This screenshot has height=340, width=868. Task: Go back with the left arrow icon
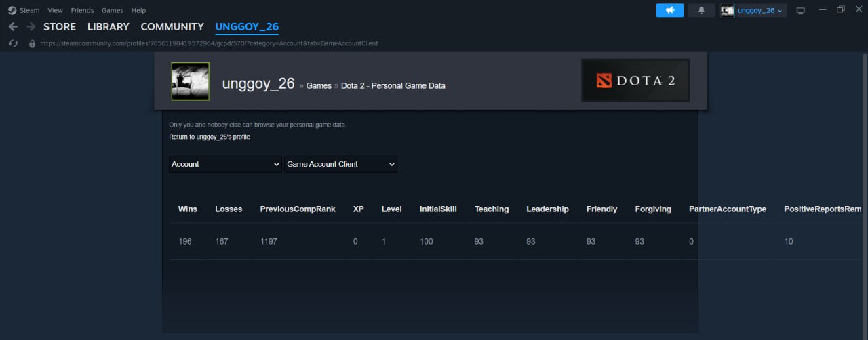pyautogui.click(x=13, y=27)
